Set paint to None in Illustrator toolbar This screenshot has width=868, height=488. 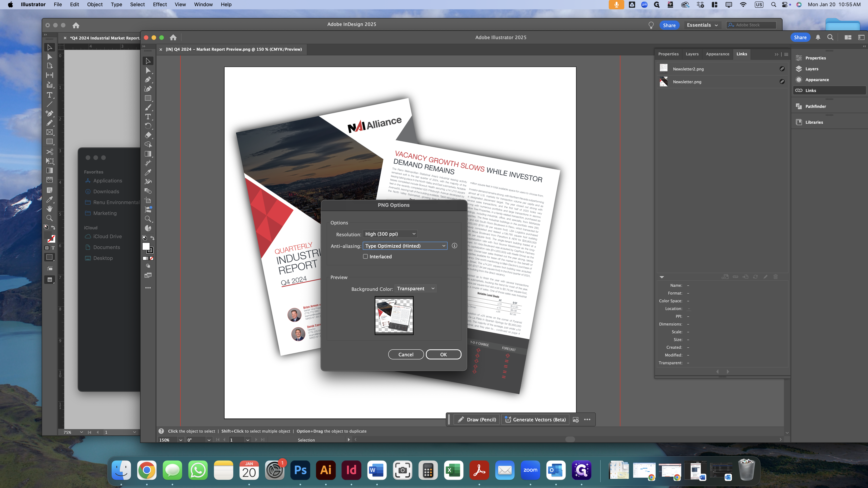pos(152,259)
